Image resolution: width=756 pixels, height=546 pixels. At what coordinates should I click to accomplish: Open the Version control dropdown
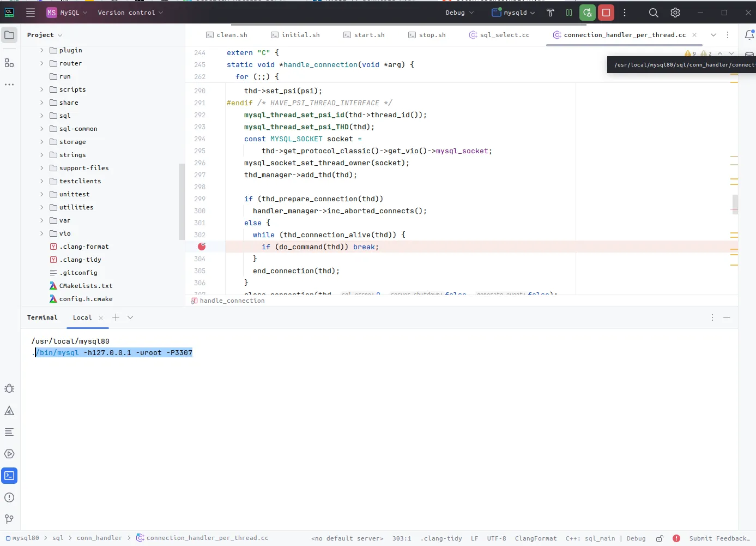pyautogui.click(x=130, y=13)
